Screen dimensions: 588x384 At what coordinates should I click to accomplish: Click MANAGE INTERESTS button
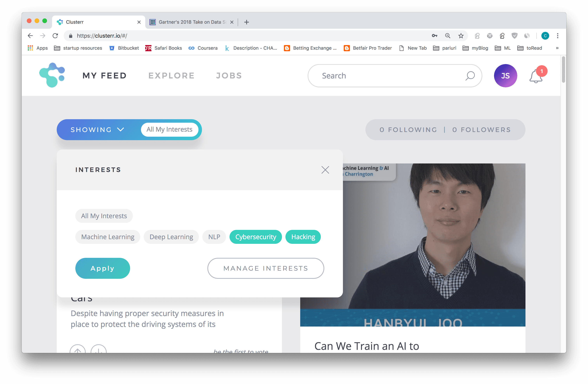(x=266, y=268)
